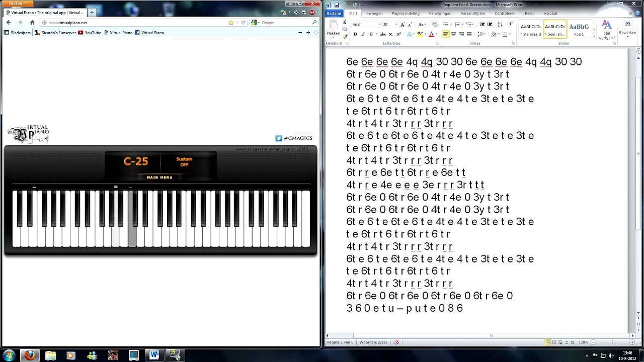644x362 pixels.
Task: Toggle bold formatting in the ribbon
Action: [x=356, y=34]
